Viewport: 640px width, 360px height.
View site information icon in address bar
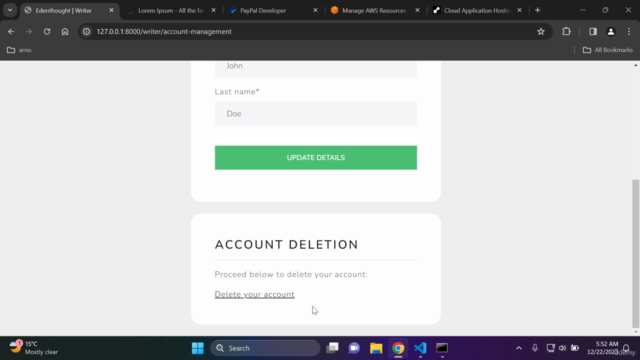pos(87,31)
